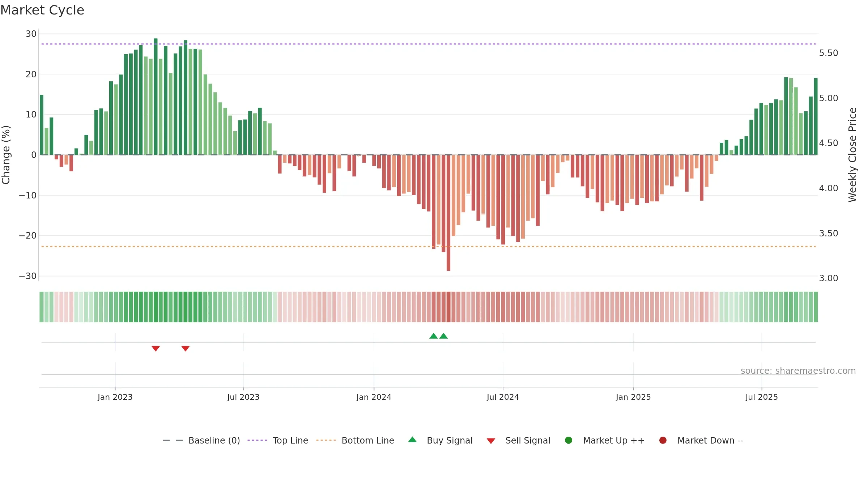Toggle the Market Up ++ legend entry
The width and height of the screenshot is (868, 488).
[605, 440]
